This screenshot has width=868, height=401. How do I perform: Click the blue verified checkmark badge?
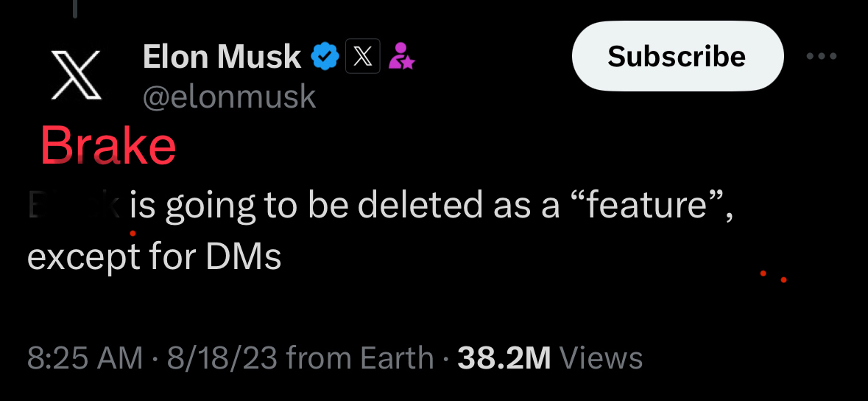(325, 57)
